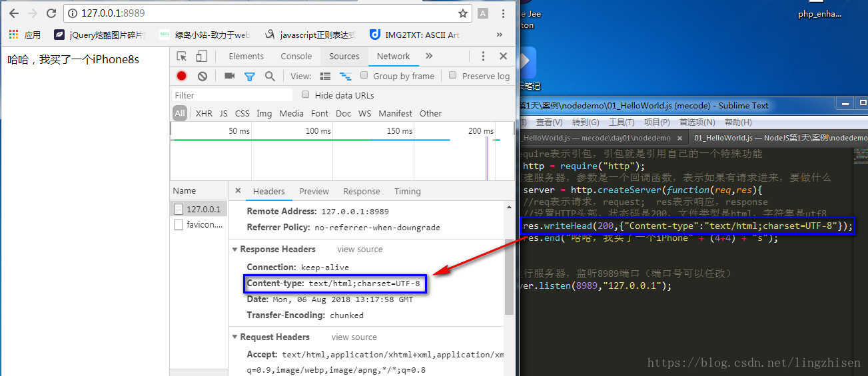Select the favicon request row
The image size is (868, 376).
click(x=199, y=225)
